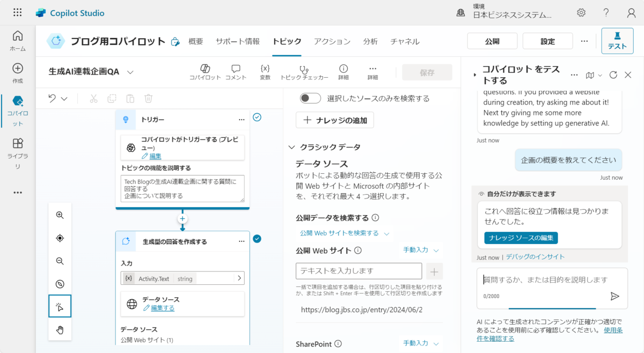Click ナレッジの追加 button
The height and width of the screenshot is (353, 644).
tap(335, 120)
